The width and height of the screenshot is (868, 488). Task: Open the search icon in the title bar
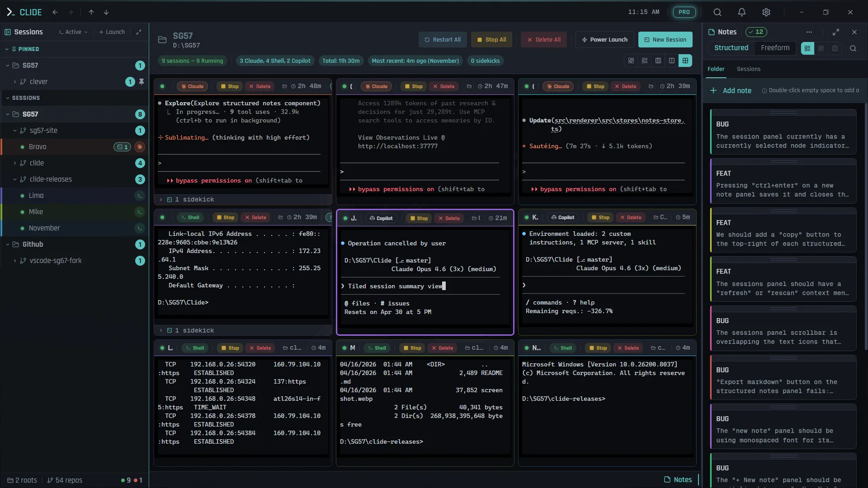(x=717, y=12)
